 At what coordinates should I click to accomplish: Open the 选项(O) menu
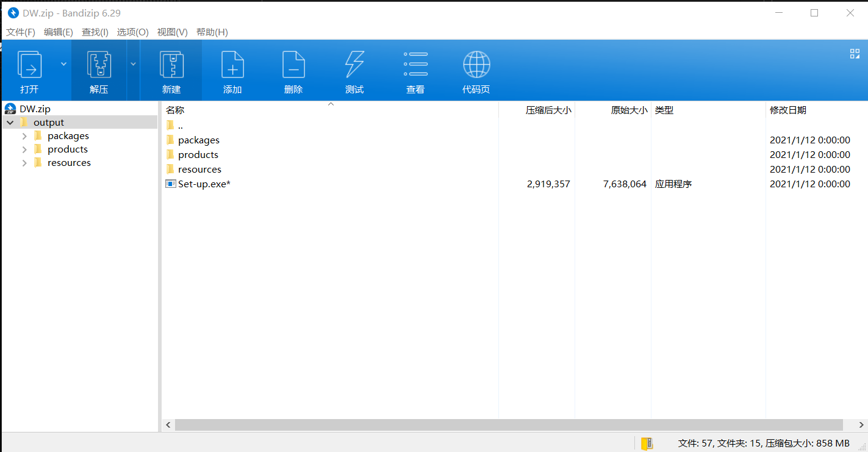click(133, 32)
